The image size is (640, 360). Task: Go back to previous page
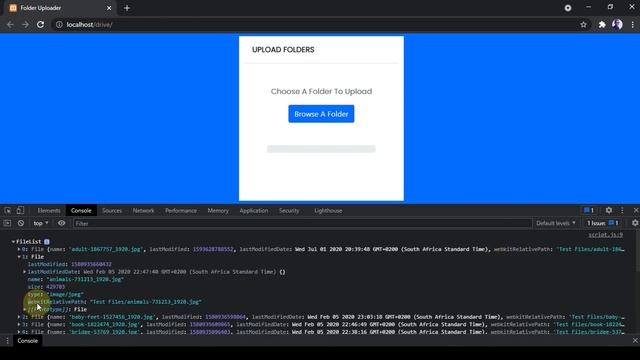click(10, 24)
